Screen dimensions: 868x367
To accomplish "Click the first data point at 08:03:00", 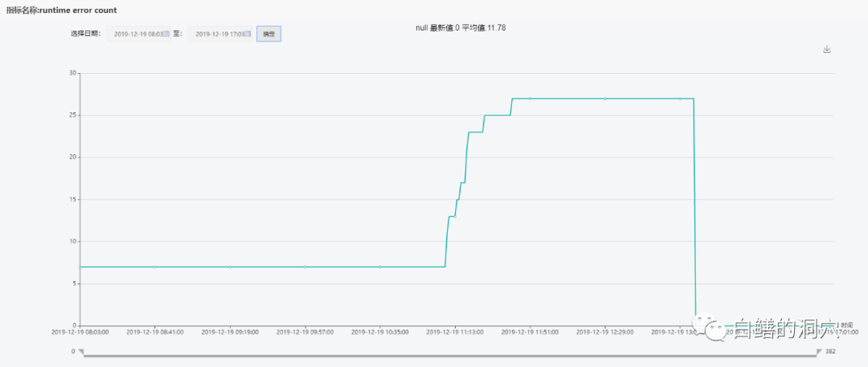I will point(80,267).
